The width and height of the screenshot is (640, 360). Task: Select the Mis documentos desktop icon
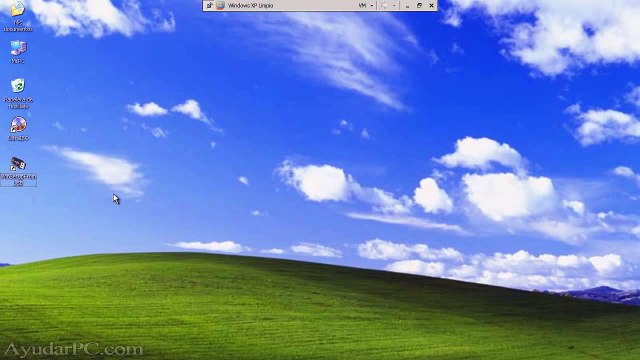18,16
